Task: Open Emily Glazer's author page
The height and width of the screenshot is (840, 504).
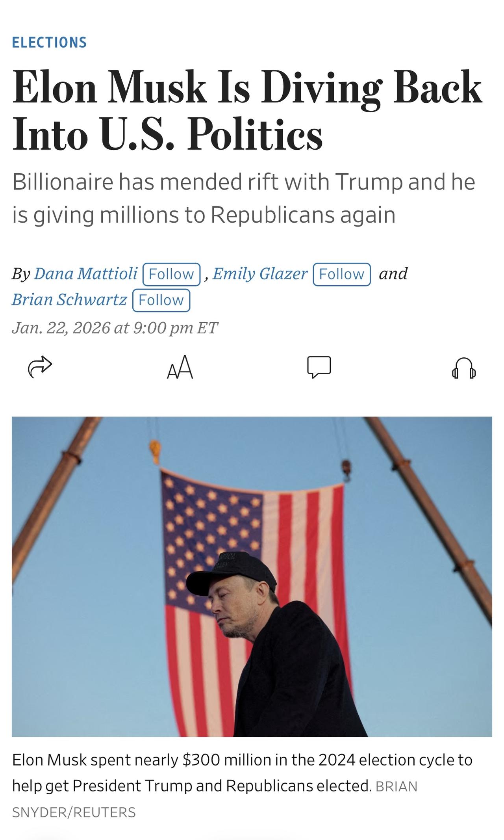Action: tap(260, 274)
